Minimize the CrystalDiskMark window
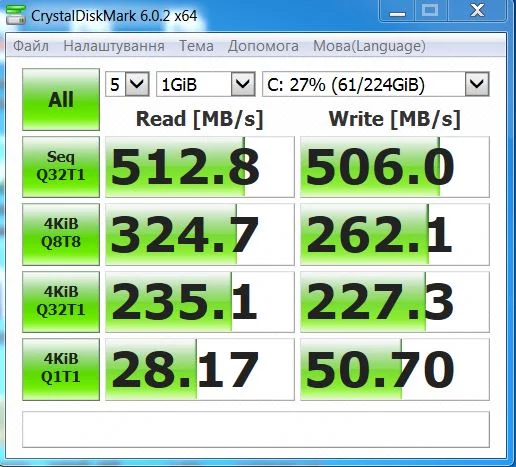This screenshot has width=516, height=467. [x=397, y=11]
